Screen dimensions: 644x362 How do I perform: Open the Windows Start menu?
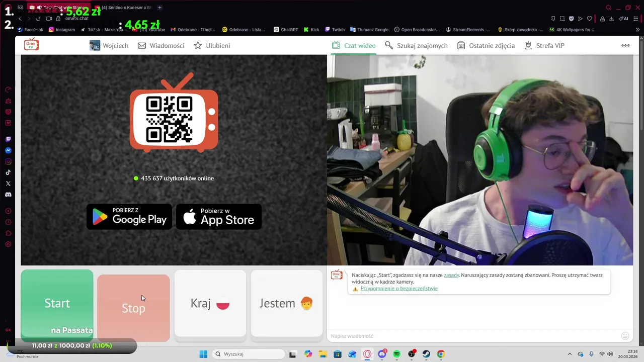point(203,354)
